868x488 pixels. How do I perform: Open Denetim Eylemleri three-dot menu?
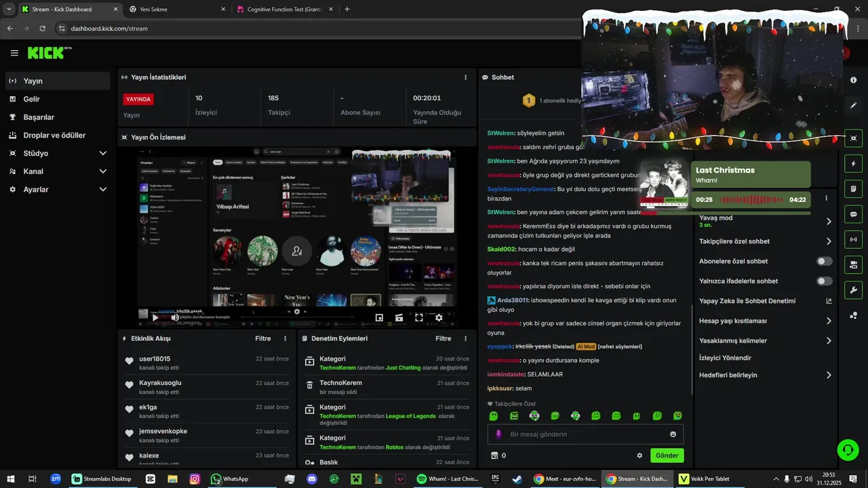[x=465, y=338]
